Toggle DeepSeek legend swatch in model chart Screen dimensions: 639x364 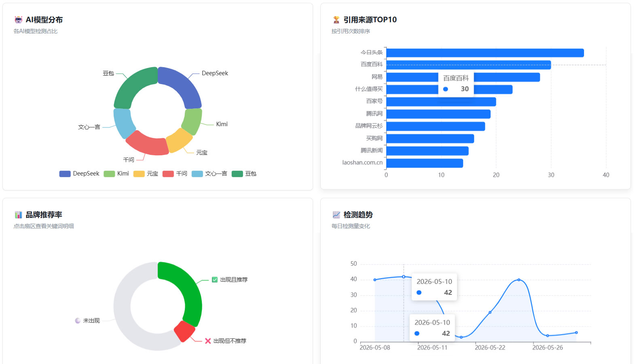click(65, 174)
